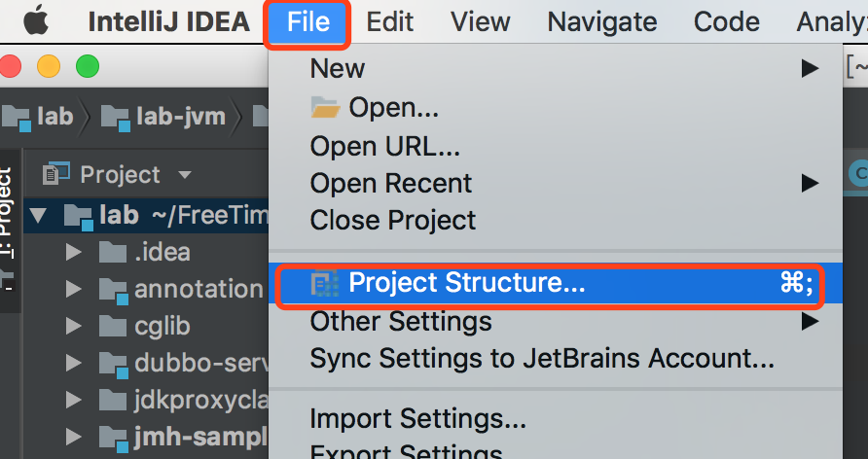Click the green window zoom button
Screen dimensions: 868x459
coord(88,67)
